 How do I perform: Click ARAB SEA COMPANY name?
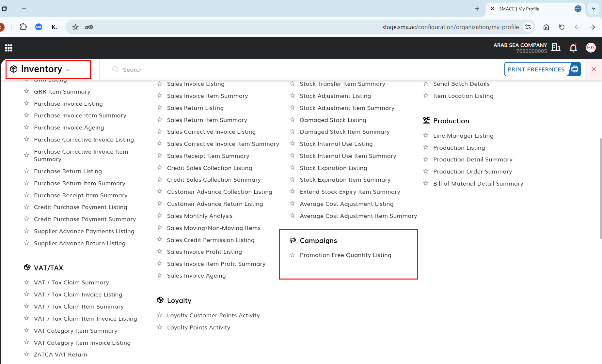(520, 45)
